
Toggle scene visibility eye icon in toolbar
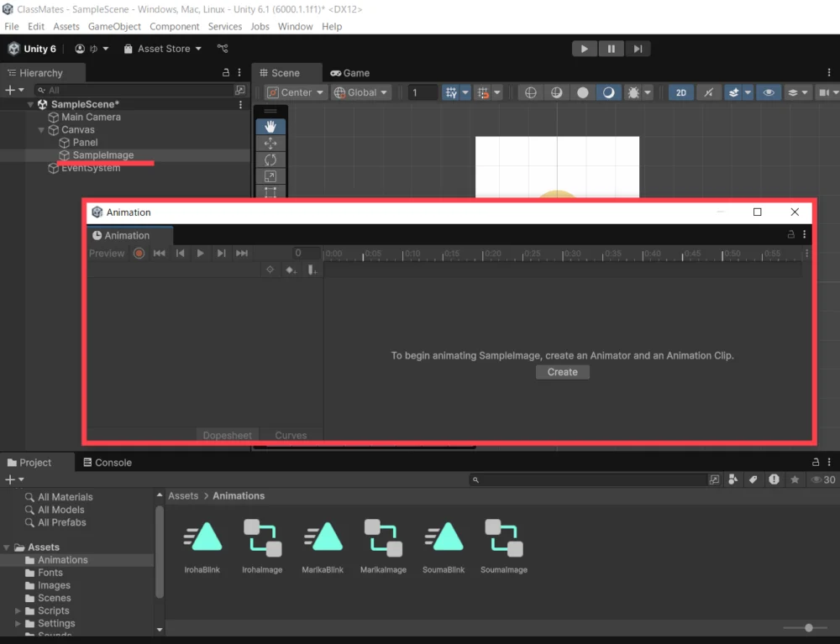tap(768, 92)
